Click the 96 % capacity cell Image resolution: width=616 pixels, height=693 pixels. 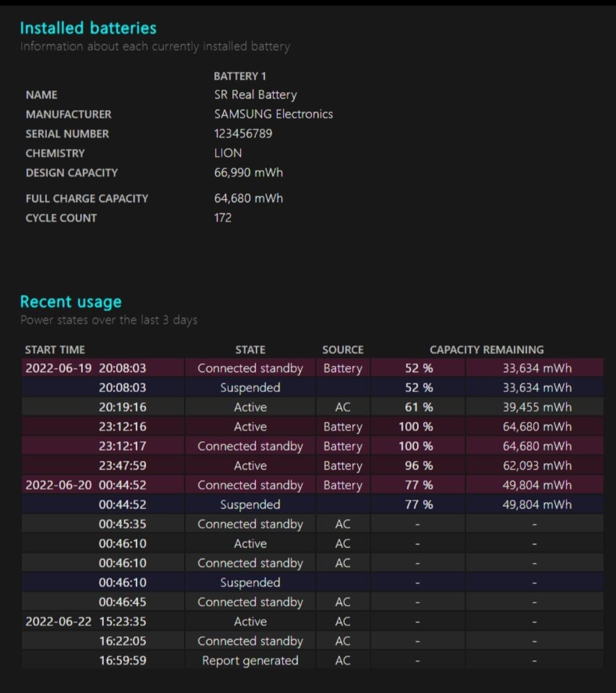[419, 466]
